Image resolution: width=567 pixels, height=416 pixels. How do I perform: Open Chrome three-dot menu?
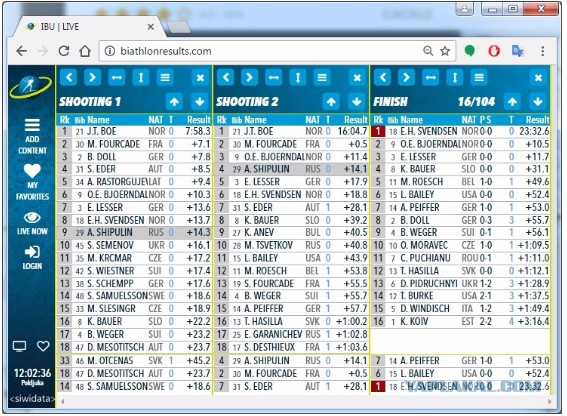tap(542, 51)
